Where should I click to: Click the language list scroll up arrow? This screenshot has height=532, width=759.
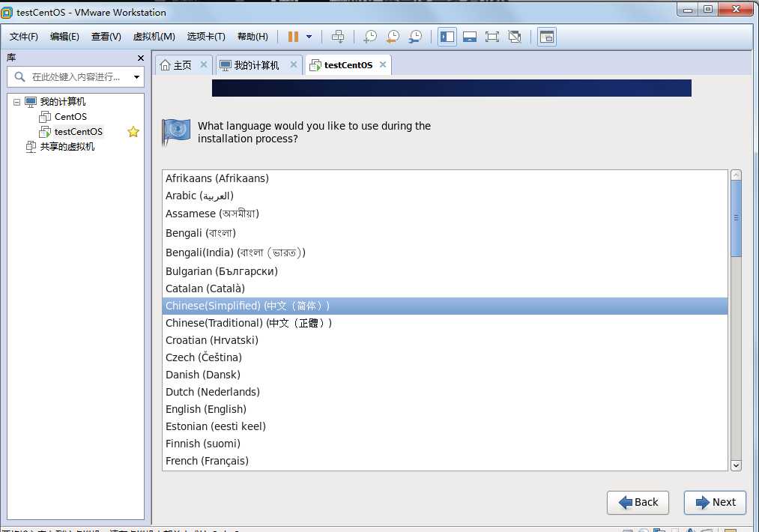(x=736, y=175)
